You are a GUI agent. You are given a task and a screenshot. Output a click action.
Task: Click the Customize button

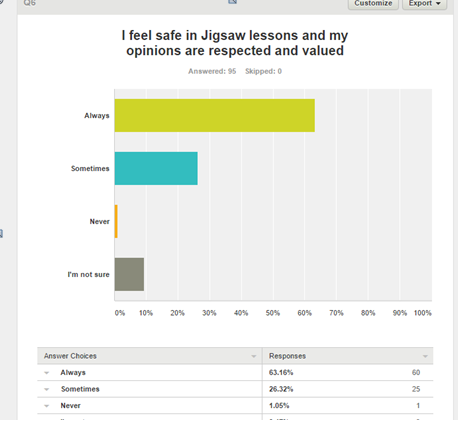(373, 4)
